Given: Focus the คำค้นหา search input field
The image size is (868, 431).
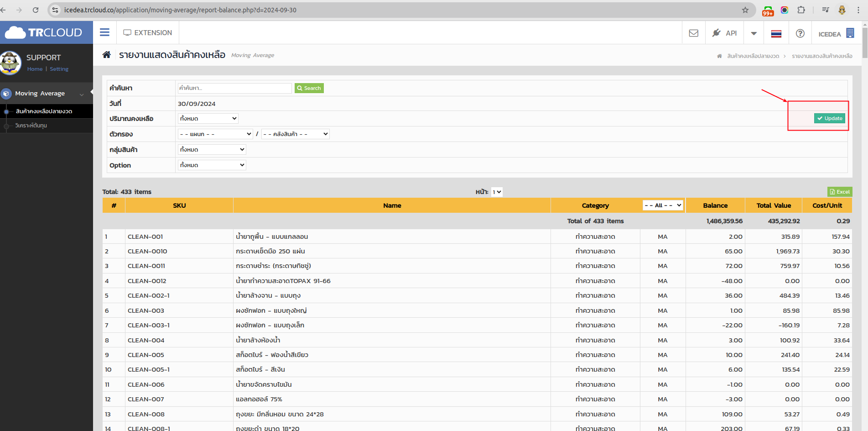Looking at the screenshot, I should tap(234, 88).
